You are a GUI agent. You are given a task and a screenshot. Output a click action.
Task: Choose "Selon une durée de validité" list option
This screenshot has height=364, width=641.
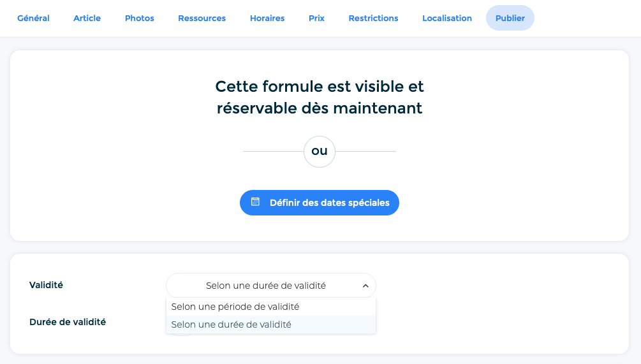[231, 324]
